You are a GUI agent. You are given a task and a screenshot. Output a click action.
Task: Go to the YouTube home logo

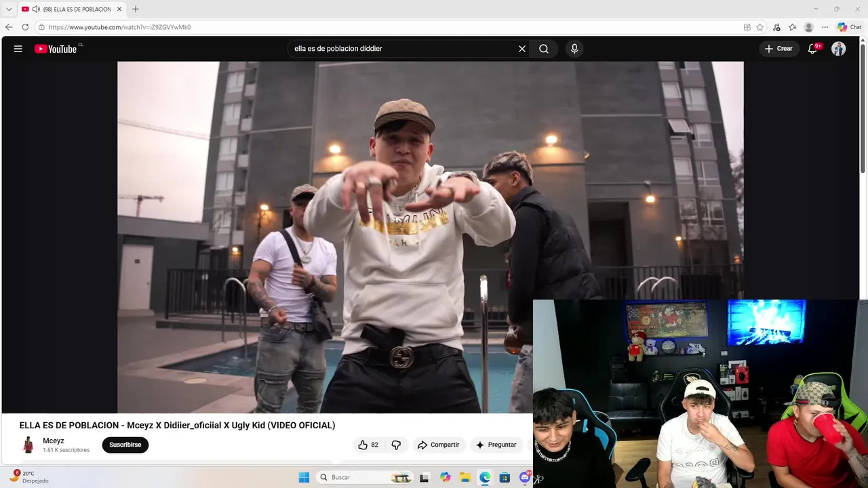coord(56,49)
